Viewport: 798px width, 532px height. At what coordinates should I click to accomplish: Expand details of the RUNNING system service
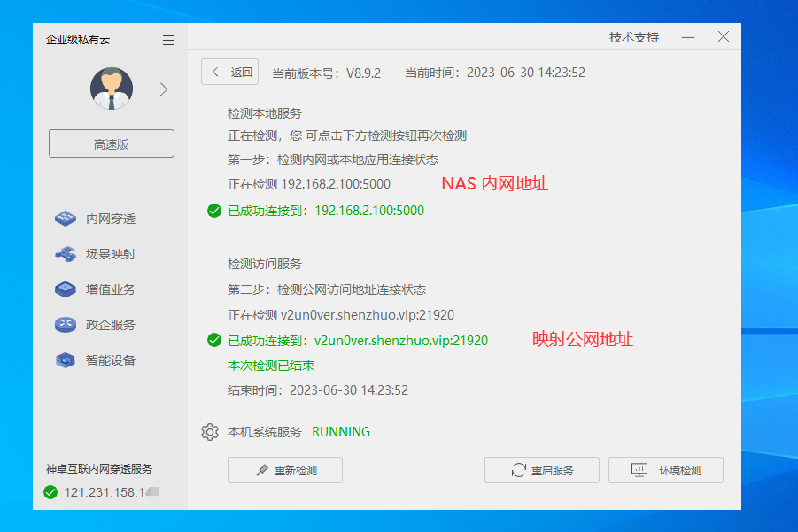(339, 431)
